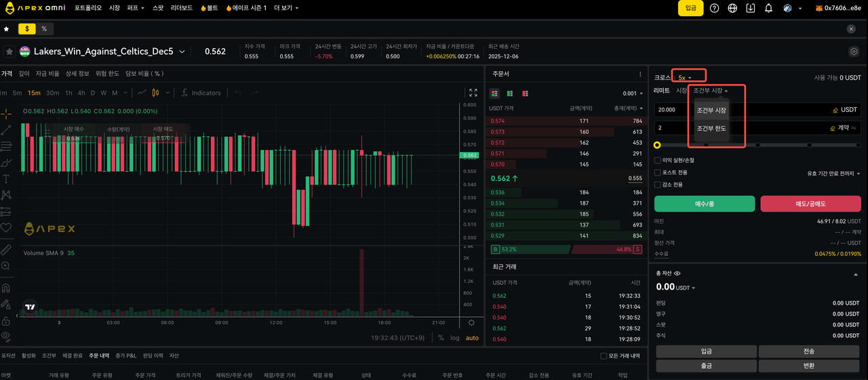The width and height of the screenshot is (868, 380).
Task: Click the fullscreen chart icon
Action: (x=473, y=92)
